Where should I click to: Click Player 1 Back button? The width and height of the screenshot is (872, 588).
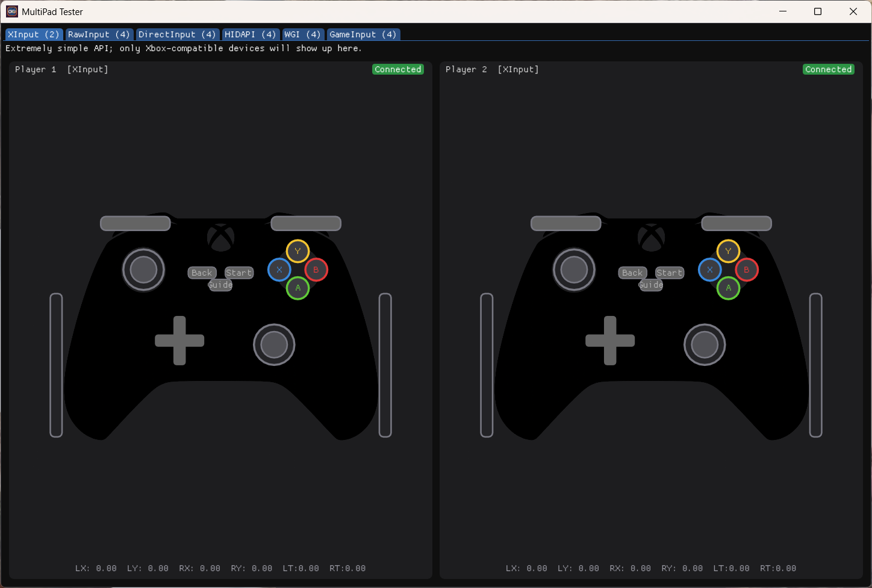[x=202, y=273]
